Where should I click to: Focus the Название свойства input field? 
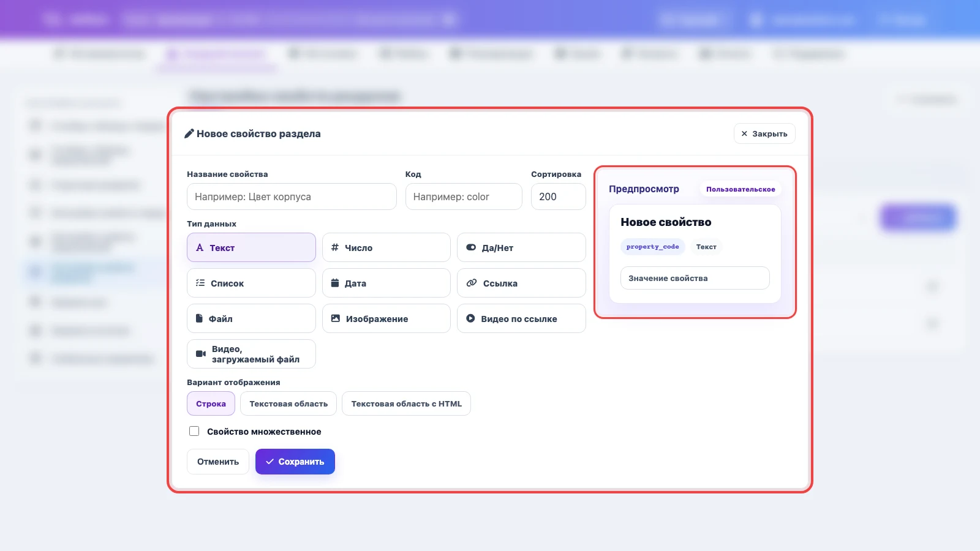(292, 197)
